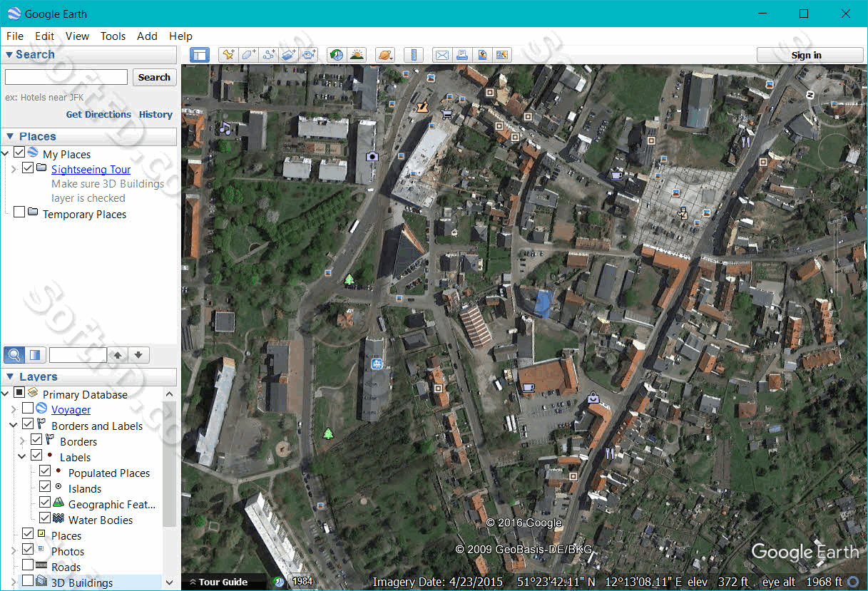
Task: Uncheck the Water Bodies layer
Action: coord(45,518)
